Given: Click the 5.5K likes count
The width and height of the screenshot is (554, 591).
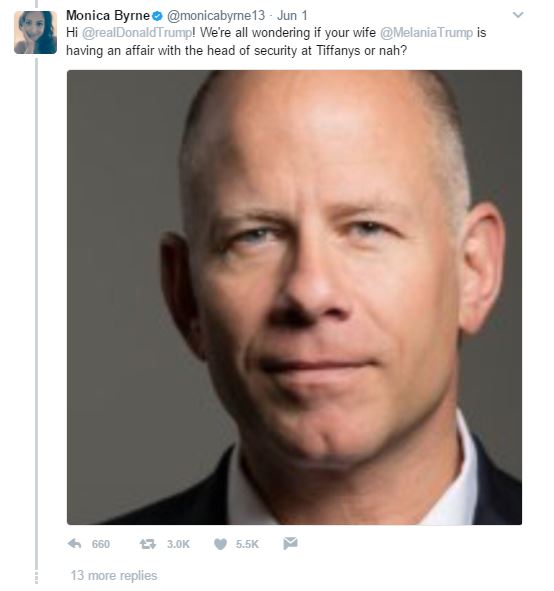Looking at the screenshot, I should (247, 544).
